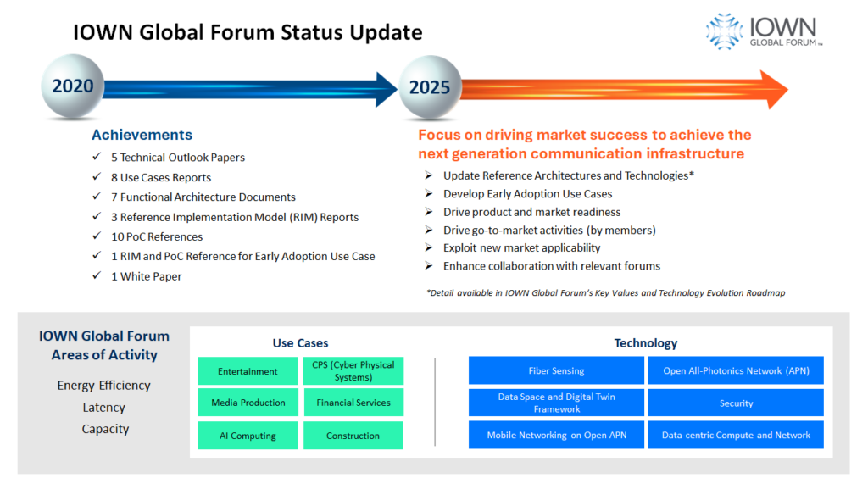Select the AI Computing tile
Image resolution: width=868 pixels, height=489 pixels.
coord(247,436)
